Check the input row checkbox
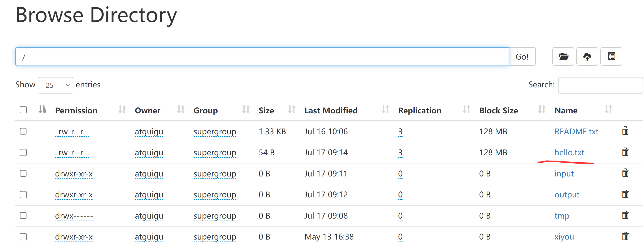Screen dimensions: 644x251 [23, 173]
